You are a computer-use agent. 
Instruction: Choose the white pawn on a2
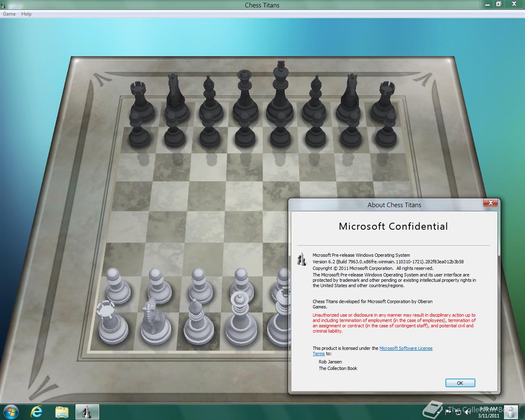118,286
